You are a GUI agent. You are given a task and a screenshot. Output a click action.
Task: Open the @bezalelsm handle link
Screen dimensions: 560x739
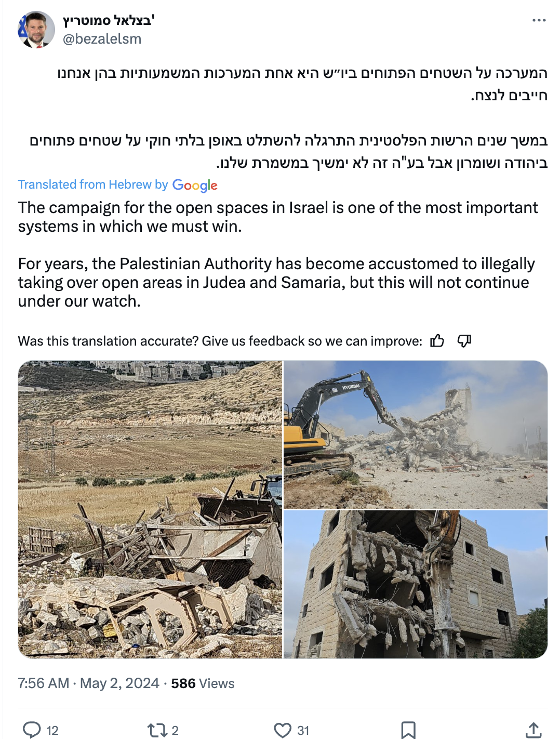pyautogui.click(x=102, y=39)
